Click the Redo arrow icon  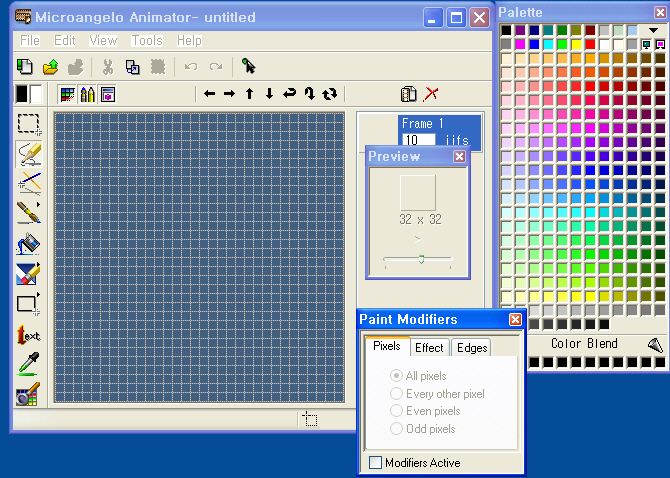click(216, 67)
